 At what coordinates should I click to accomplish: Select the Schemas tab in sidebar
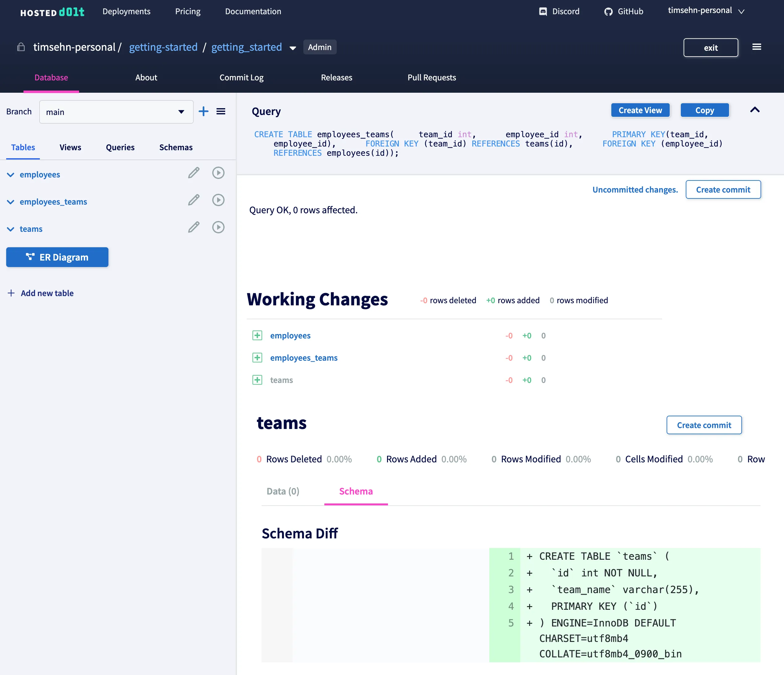point(175,147)
